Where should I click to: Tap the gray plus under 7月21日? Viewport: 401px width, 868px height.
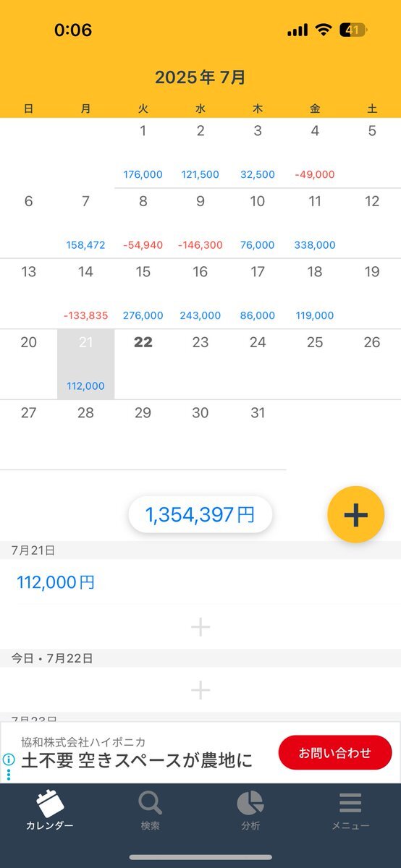coord(200,626)
